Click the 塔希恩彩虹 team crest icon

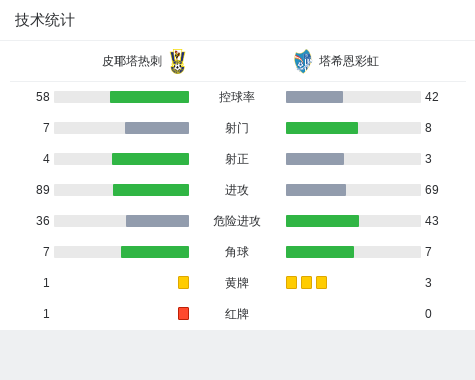(303, 61)
